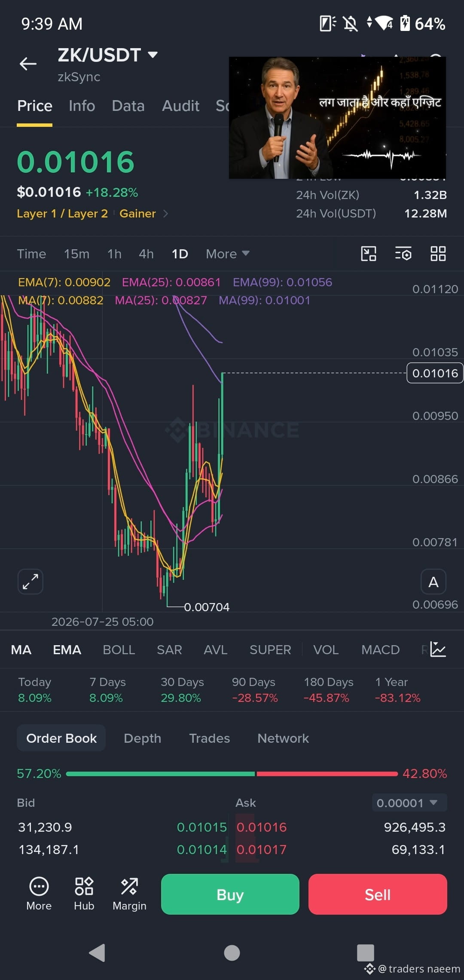Screen dimensions: 464x980
Task: Tap the 30 Days performance value 29.80%
Action: [x=181, y=698]
